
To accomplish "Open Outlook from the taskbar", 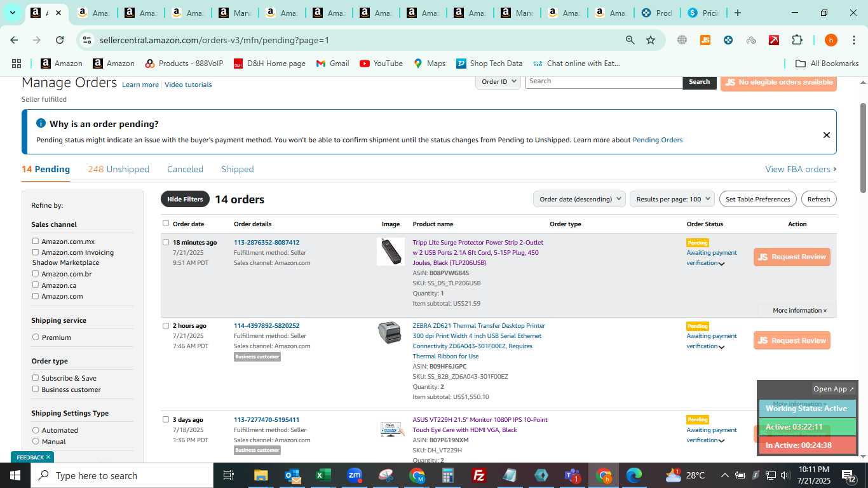I will pyautogui.click(x=292, y=475).
